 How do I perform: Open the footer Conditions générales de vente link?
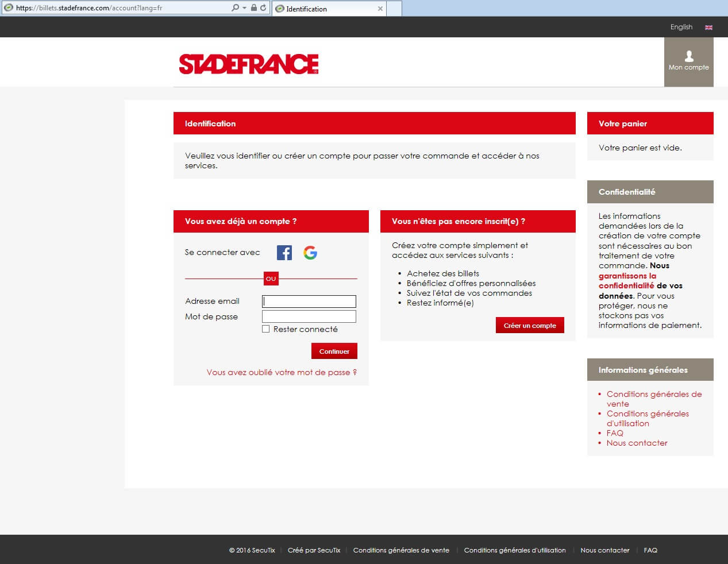click(401, 550)
